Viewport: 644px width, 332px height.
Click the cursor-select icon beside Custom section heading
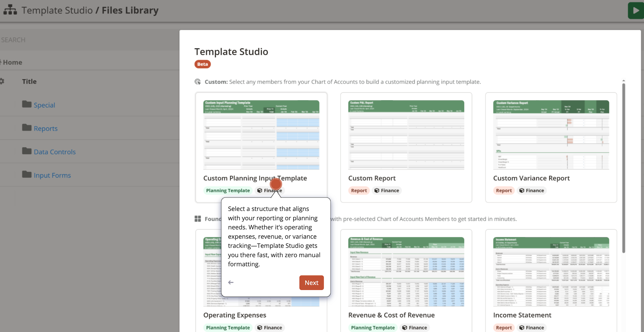coord(198,82)
